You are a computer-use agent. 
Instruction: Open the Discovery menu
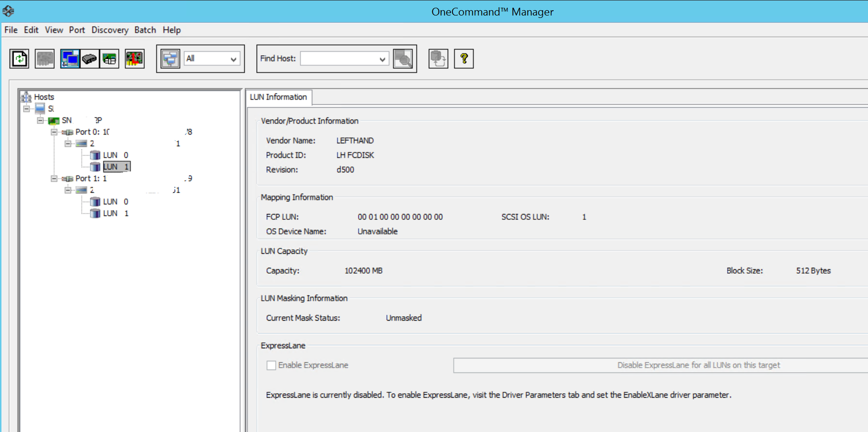110,30
